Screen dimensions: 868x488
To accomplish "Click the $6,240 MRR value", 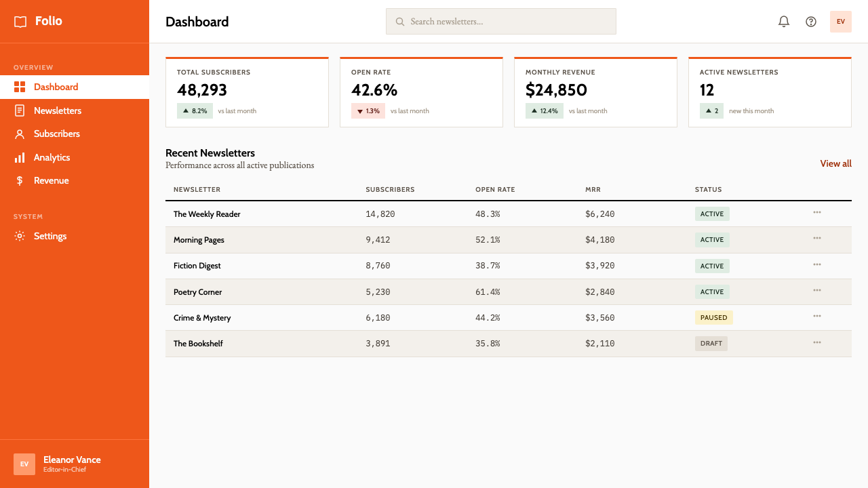I will [600, 214].
